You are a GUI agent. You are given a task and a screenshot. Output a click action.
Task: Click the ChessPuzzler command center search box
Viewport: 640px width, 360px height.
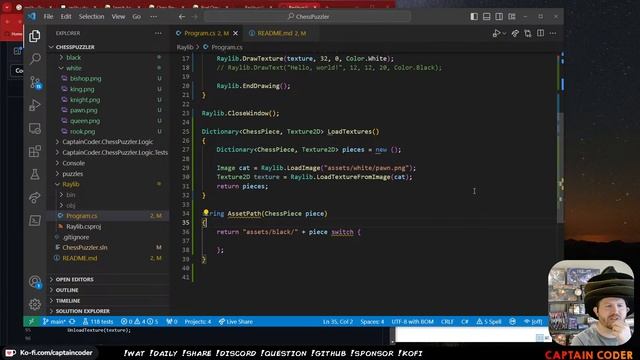(x=308, y=17)
